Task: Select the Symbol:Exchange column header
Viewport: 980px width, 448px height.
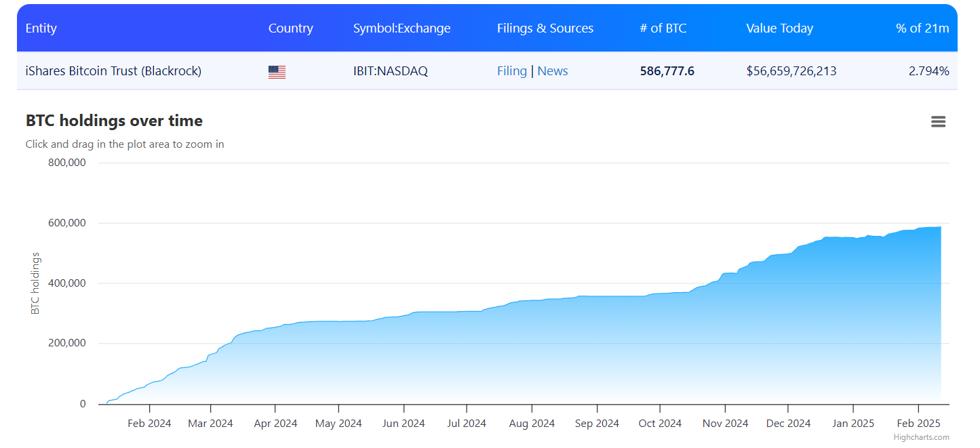Action: 401,28
